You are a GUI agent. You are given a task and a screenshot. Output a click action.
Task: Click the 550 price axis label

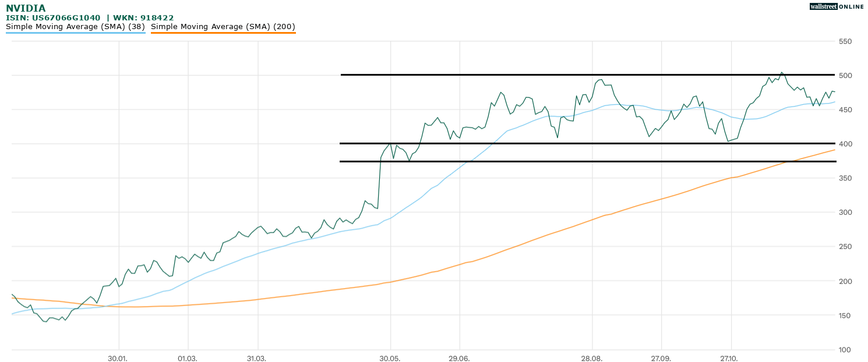(845, 41)
